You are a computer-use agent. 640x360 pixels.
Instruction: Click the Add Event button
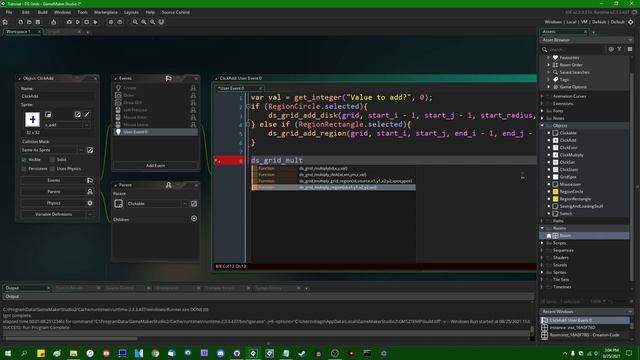pos(156,165)
